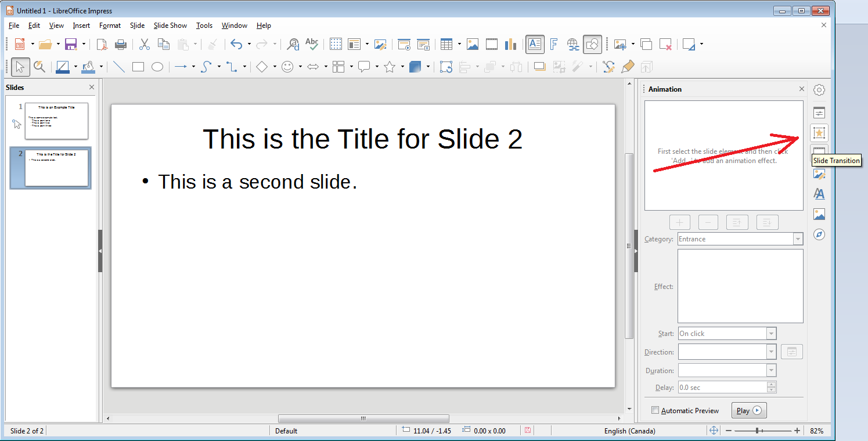Export directly as PDF

102,44
